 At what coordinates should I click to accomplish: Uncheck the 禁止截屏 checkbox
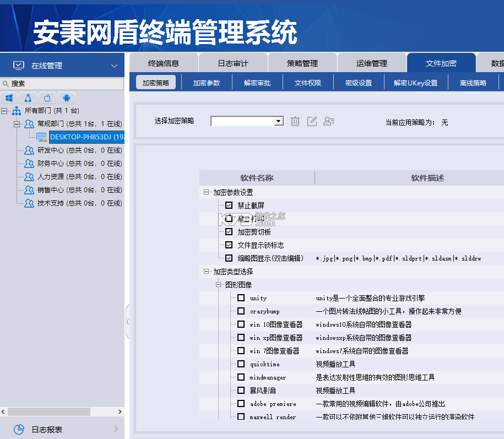click(x=229, y=205)
